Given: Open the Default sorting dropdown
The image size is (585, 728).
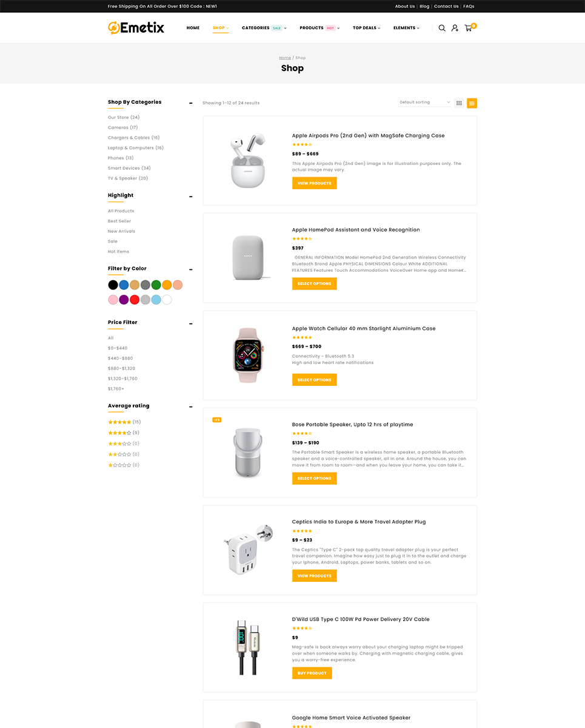Looking at the screenshot, I should (x=425, y=103).
